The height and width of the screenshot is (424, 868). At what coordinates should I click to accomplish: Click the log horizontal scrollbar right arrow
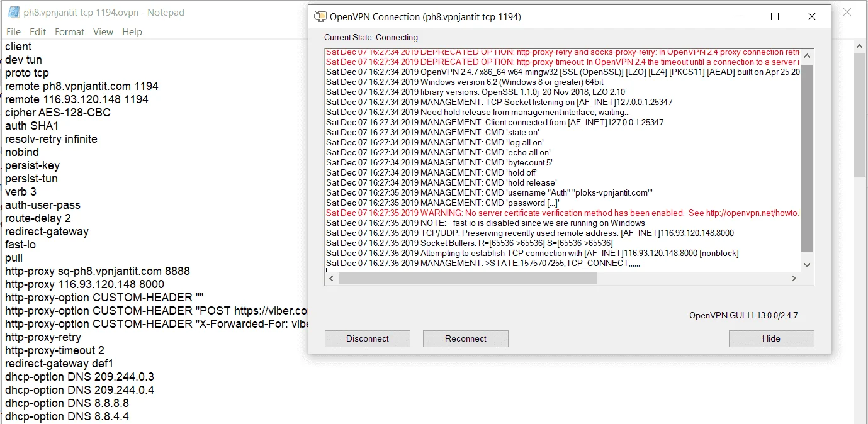tap(794, 278)
